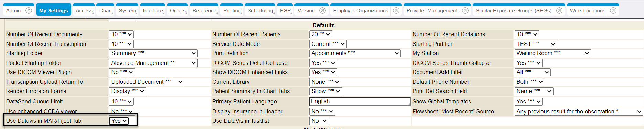
Task: Open Number Of Recent Patients dropdown
Action: [320, 34]
